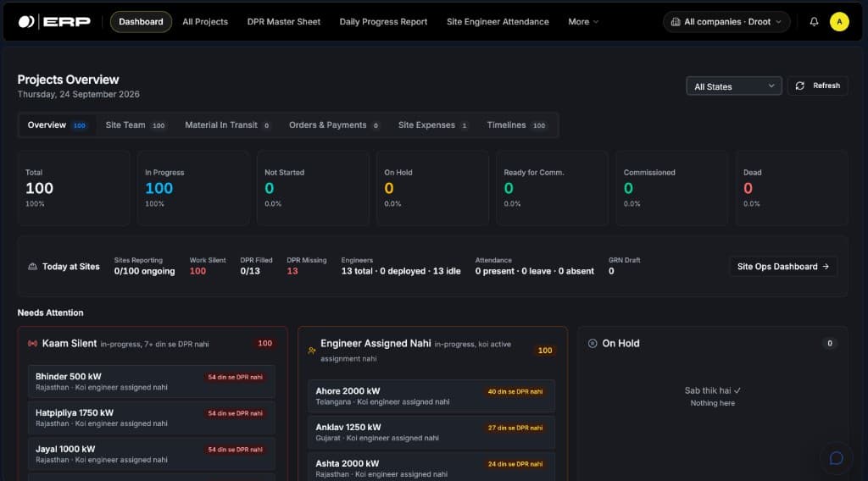Open the notifications bell
Image resolution: width=868 pixels, height=481 pixels.
pos(814,21)
